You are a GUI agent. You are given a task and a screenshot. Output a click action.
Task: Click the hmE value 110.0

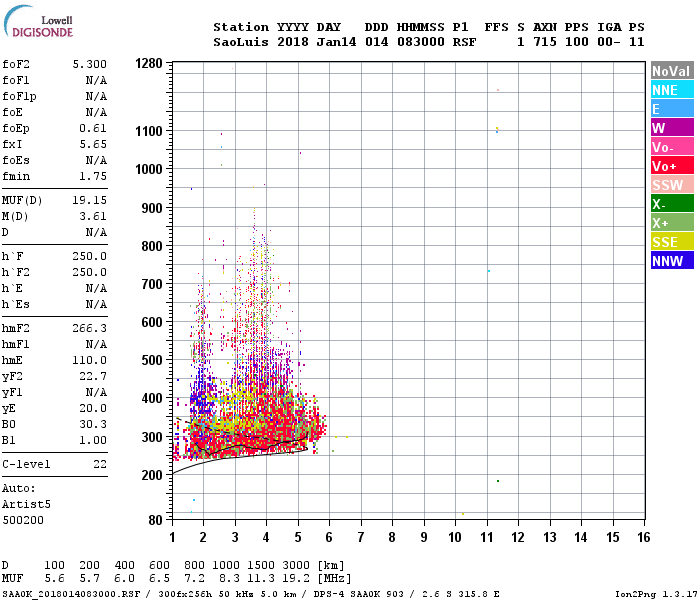[90, 360]
